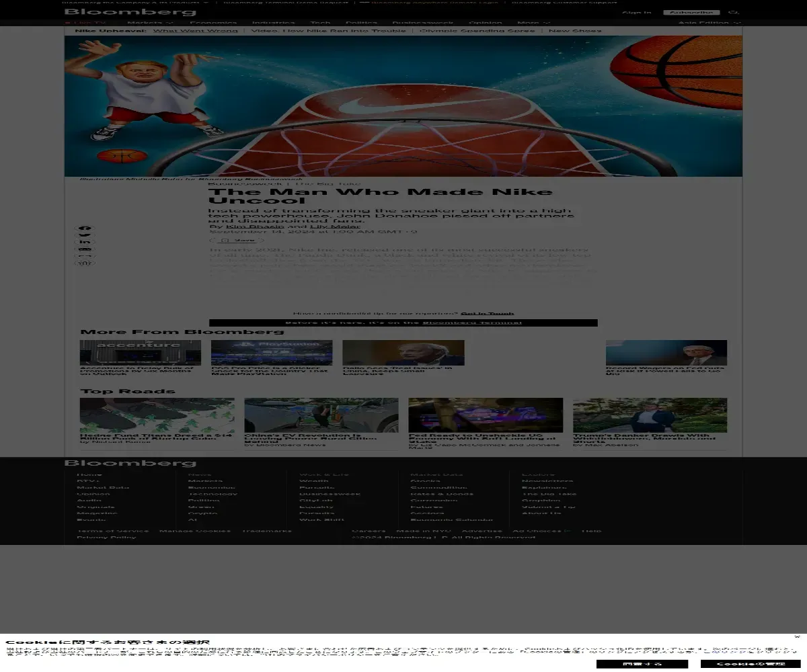Image resolution: width=807 pixels, height=672 pixels.
Task: Click Get In Touch link
Action: click(488, 314)
